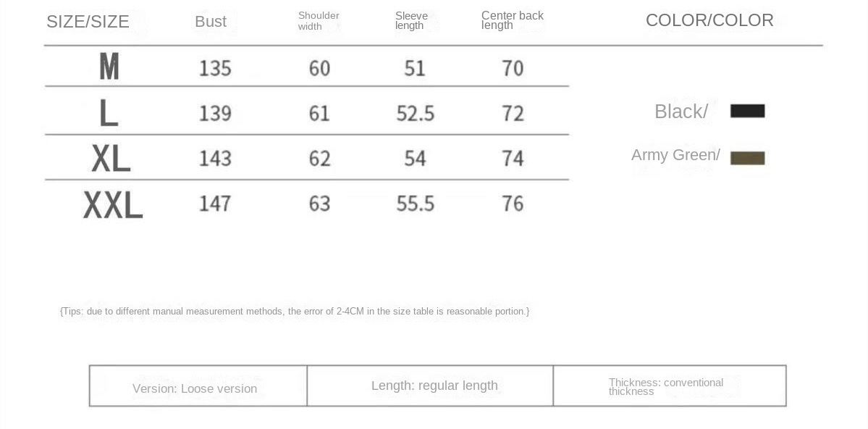The image size is (868, 429).
Task: Click the Center back length header
Action: tap(512, 20)
